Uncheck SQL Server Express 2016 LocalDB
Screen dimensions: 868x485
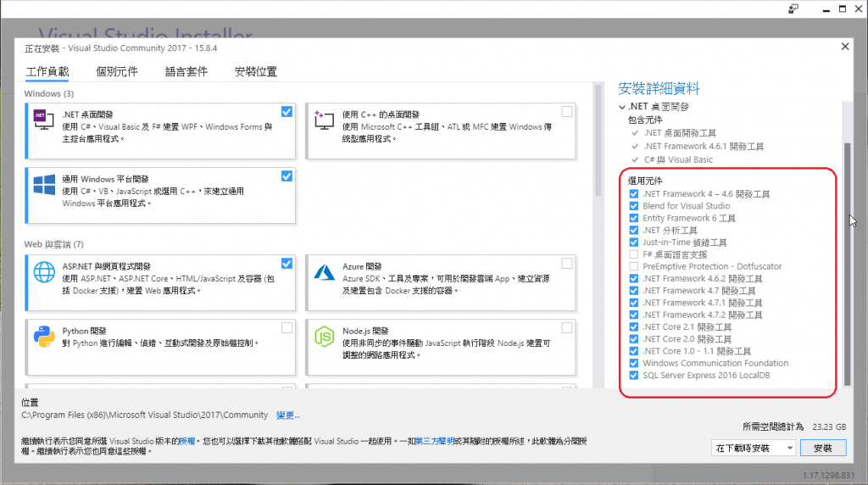[x=634, y=376]
